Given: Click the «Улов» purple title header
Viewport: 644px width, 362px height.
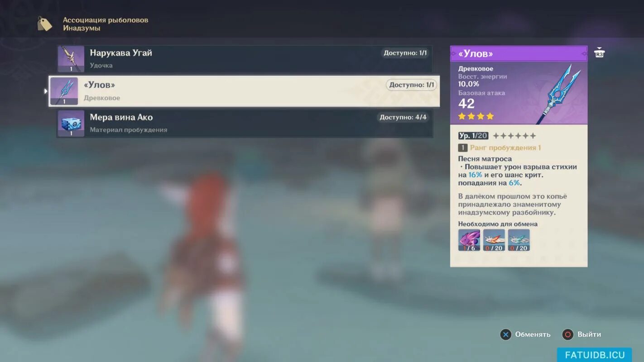Looking at the screenshot, I should click(x=519, y=53).
